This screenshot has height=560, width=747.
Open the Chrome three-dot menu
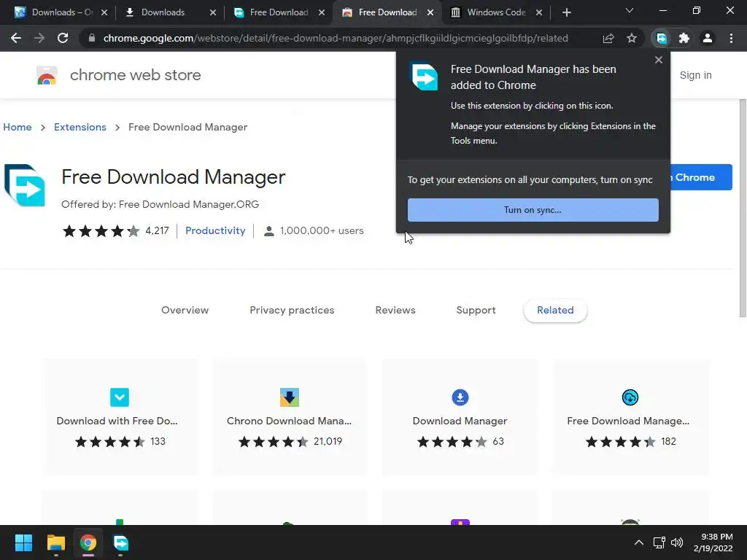point(731,38)
